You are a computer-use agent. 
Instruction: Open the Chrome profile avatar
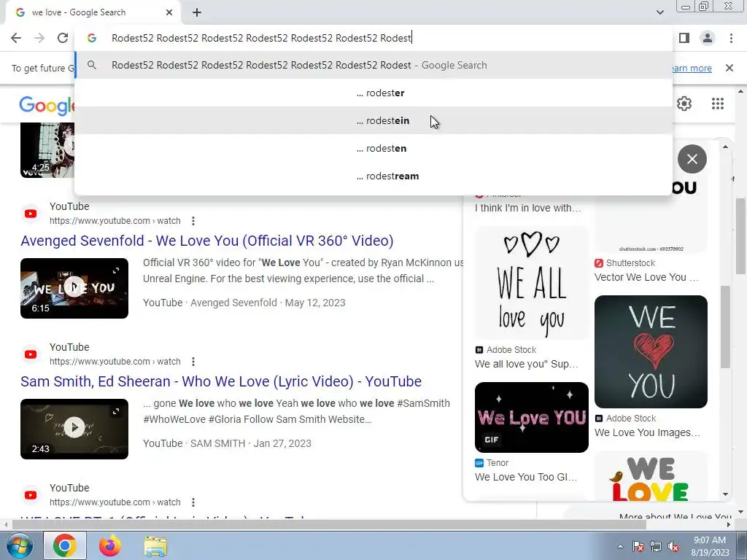pos(708,38)
